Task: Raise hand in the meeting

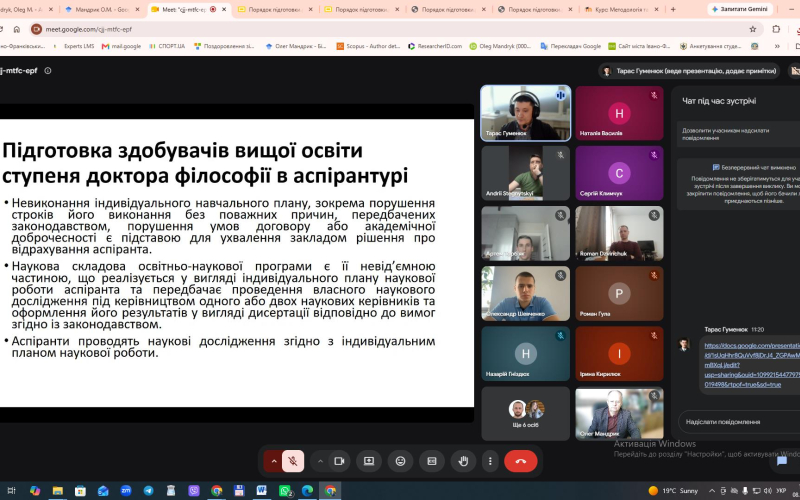Action: 463,461
